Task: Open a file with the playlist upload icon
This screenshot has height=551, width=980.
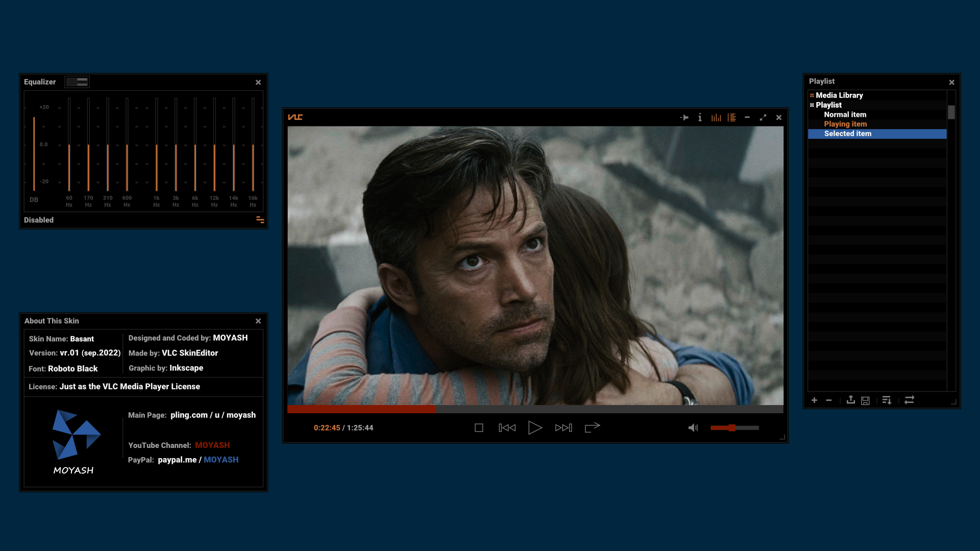Action: [x=850, y=400]
